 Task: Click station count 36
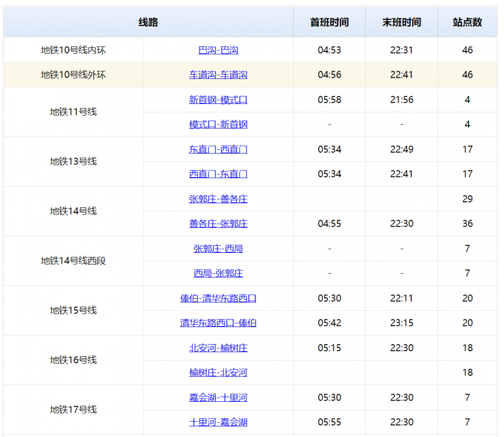(467, 224)
